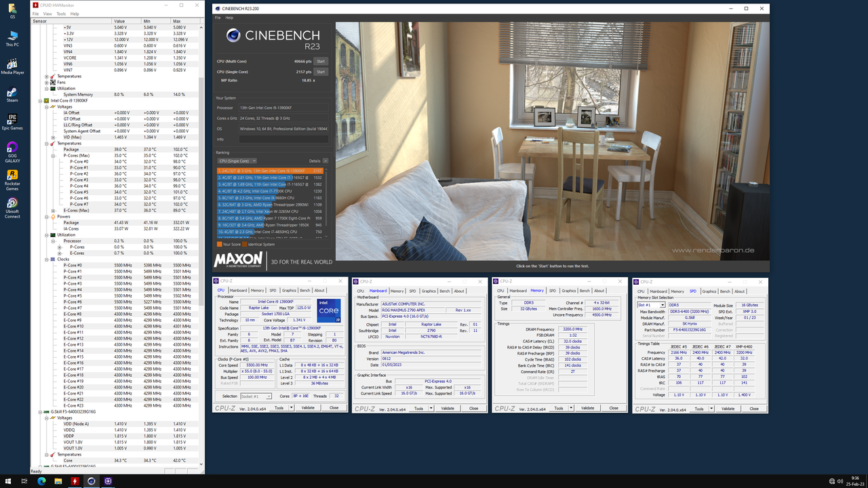Screen dimensions: 868x488
Task: Click the MAXON logo in Cinebench
Action: click(238, 260)
